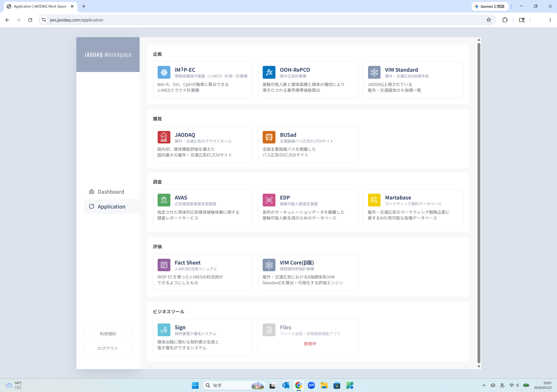Open the Windows Start menu
Screen dimensions: 557x392
tap(195, 385)
